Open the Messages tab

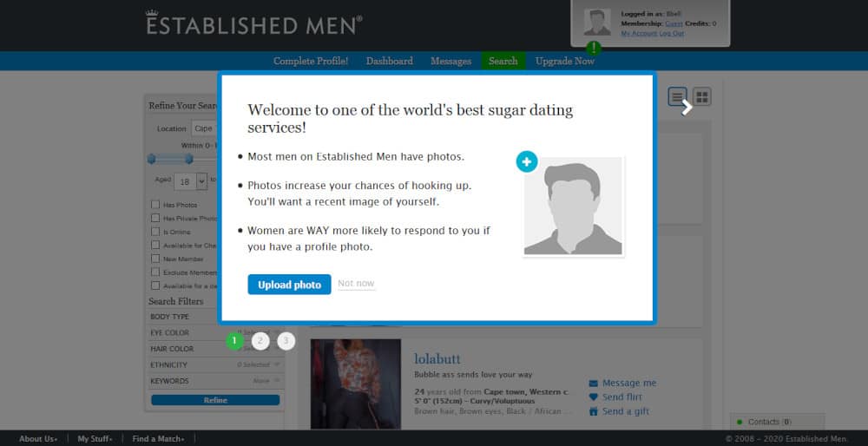click(x=450, y=61)
